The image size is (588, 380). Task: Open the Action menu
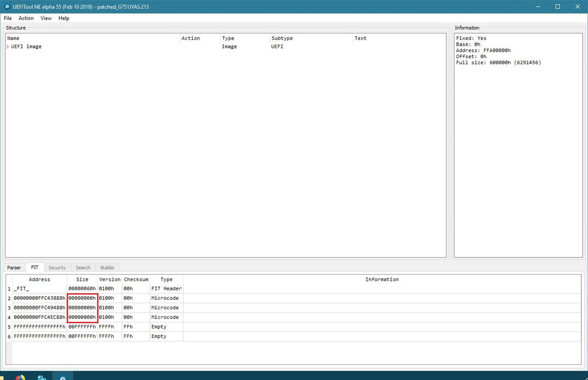point(26,18)
